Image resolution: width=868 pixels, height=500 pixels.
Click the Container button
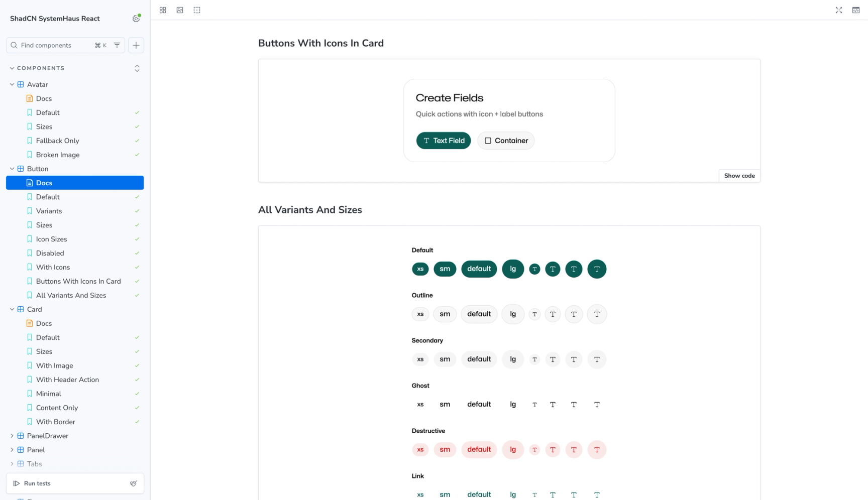click(506, 141)
